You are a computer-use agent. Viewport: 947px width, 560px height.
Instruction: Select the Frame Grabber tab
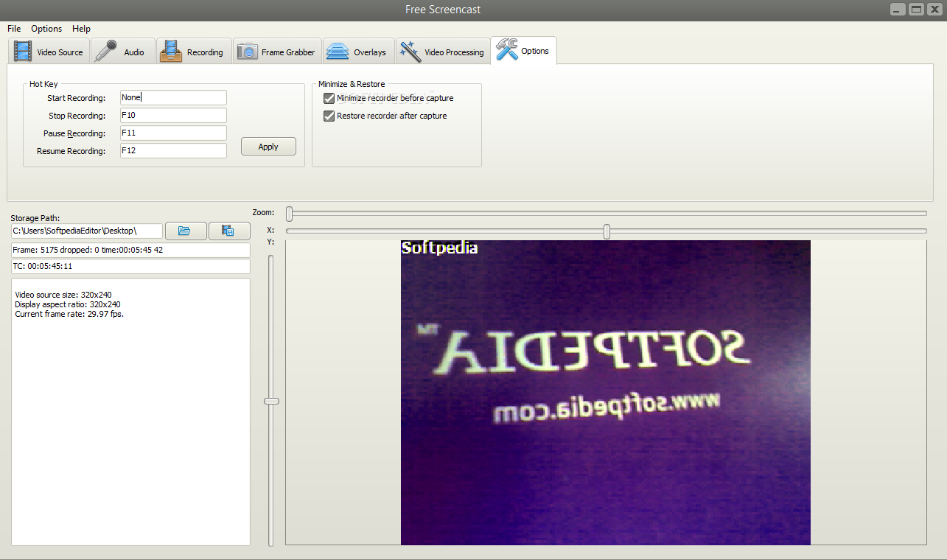tap(278, 52)
